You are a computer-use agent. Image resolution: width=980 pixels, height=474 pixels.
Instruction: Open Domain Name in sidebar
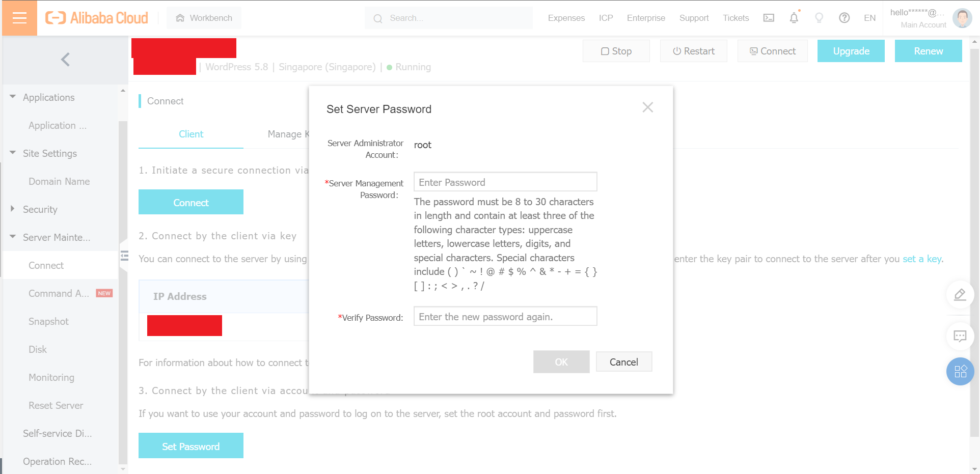coord(59,181)
